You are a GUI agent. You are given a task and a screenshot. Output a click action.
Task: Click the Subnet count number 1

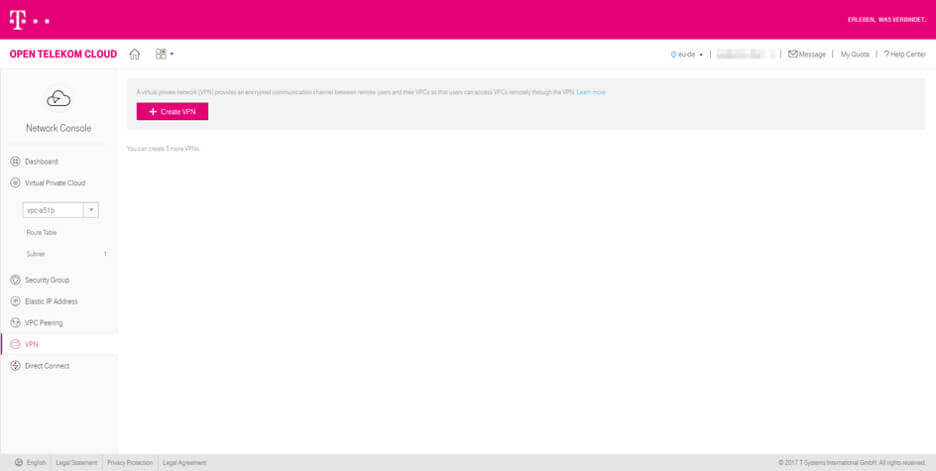coord(105,254)
